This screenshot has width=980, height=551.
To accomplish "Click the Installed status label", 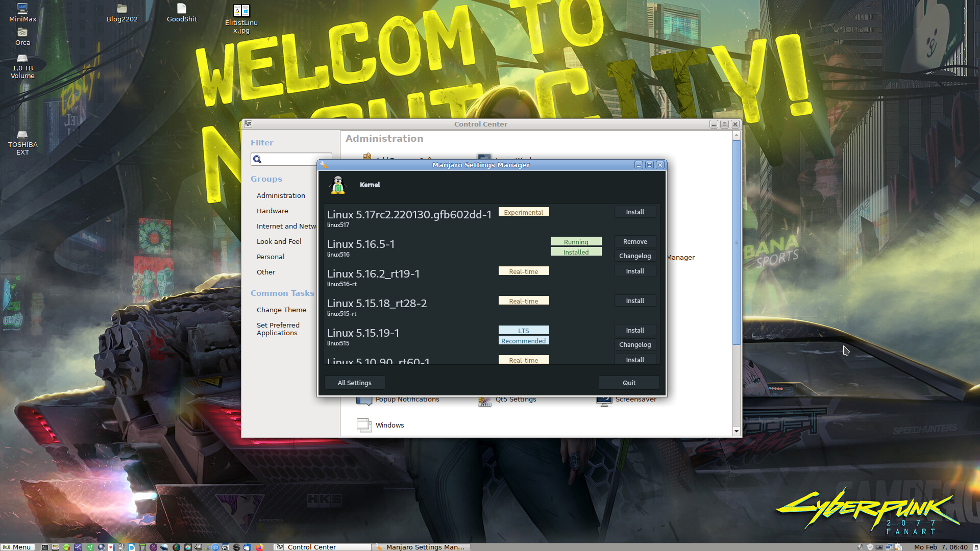I will (576, 252).
